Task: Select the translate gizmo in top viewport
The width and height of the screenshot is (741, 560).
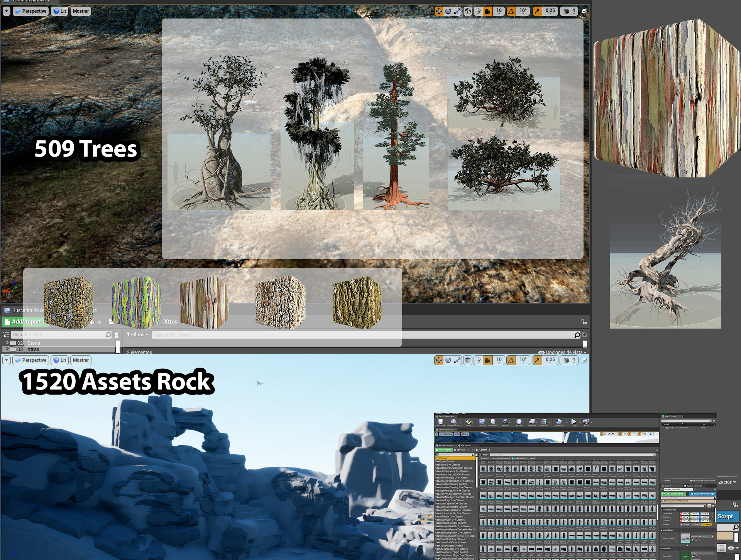Action: [439, 11]
